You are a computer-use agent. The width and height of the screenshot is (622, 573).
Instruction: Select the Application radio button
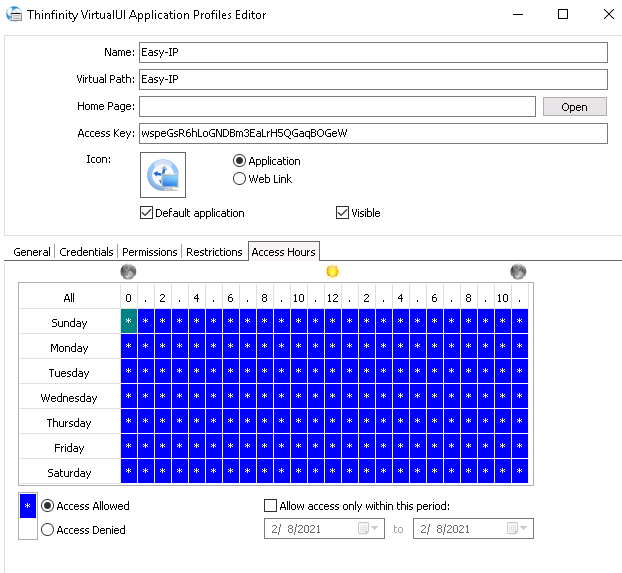pos(239,161)
